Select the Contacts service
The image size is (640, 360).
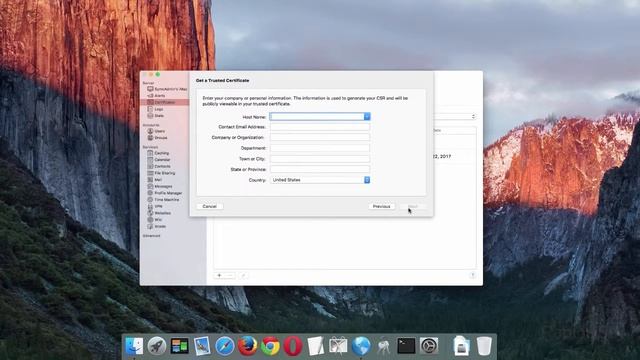pos(158,166)
